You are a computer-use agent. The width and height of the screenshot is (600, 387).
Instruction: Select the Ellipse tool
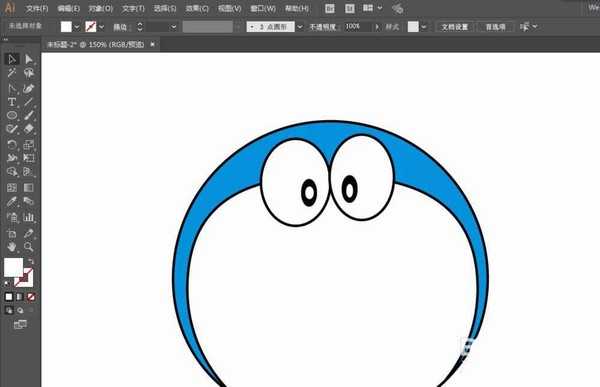[12, 115]
